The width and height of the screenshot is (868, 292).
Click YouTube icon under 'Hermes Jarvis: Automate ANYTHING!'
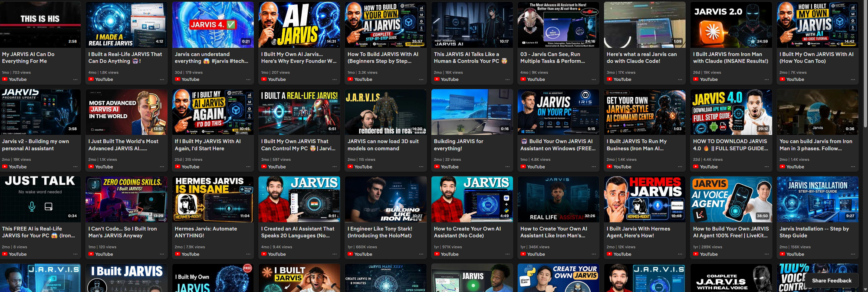pos(178,254)
